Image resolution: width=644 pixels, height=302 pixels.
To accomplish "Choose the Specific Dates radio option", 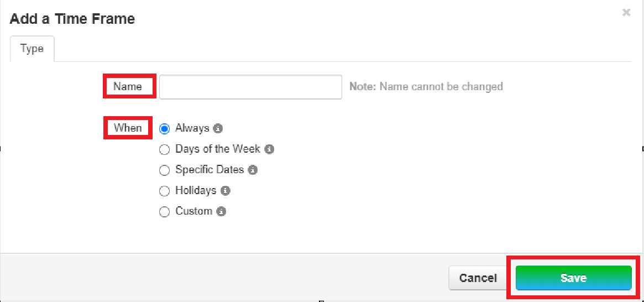I will click(x=164, y=170).
